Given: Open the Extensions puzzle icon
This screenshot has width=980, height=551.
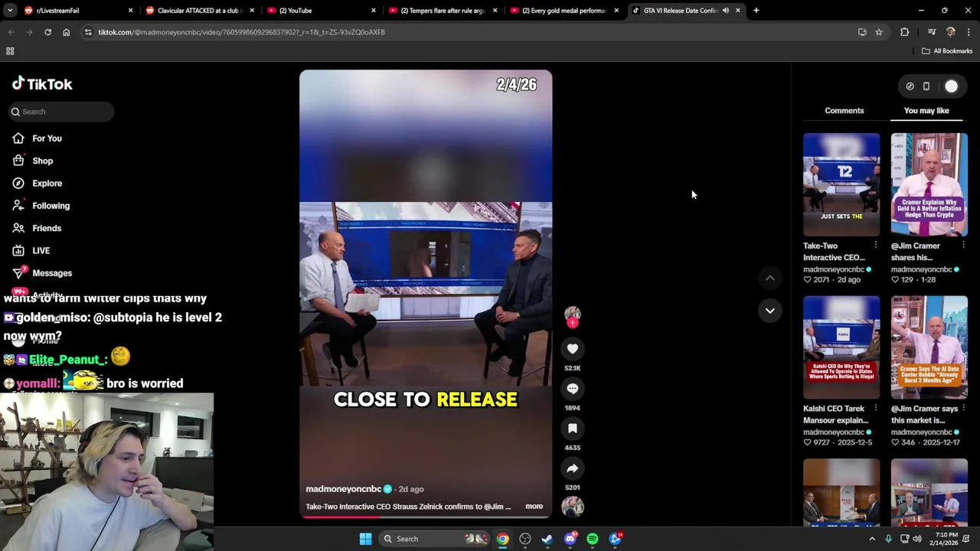Looking at the screenshot, I should pyautogui.click(x=904, y=32).
